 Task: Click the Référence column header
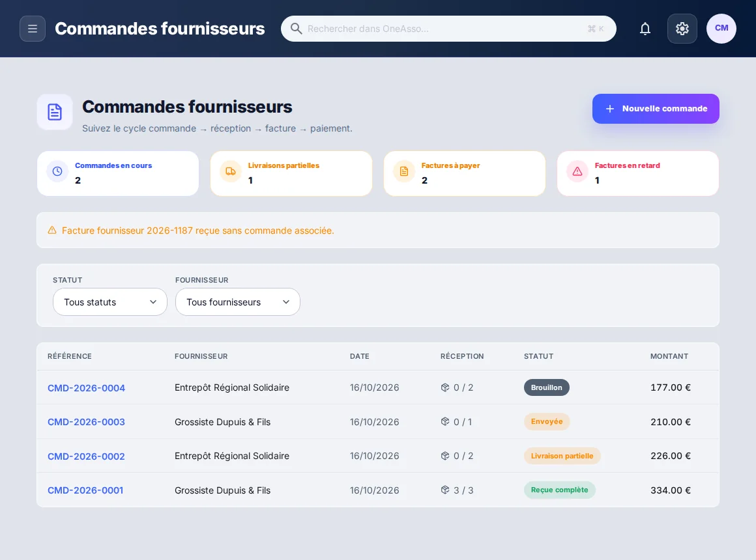[70, 356]
